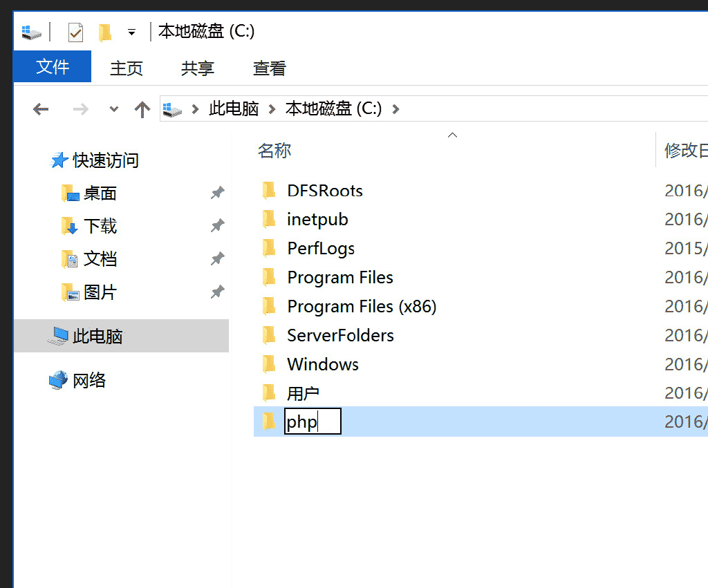Open the recent locations dropdown chevron
This screenshot has height=588, width=708.
(x=114, y=108)
